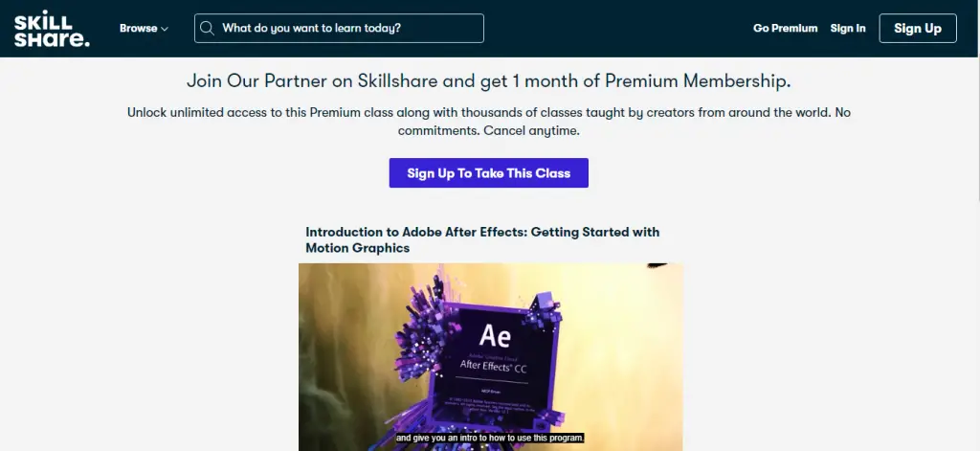Screen dimensions: 980x451
Task: Click the Sign In link
Action: (x=848, y=28)
